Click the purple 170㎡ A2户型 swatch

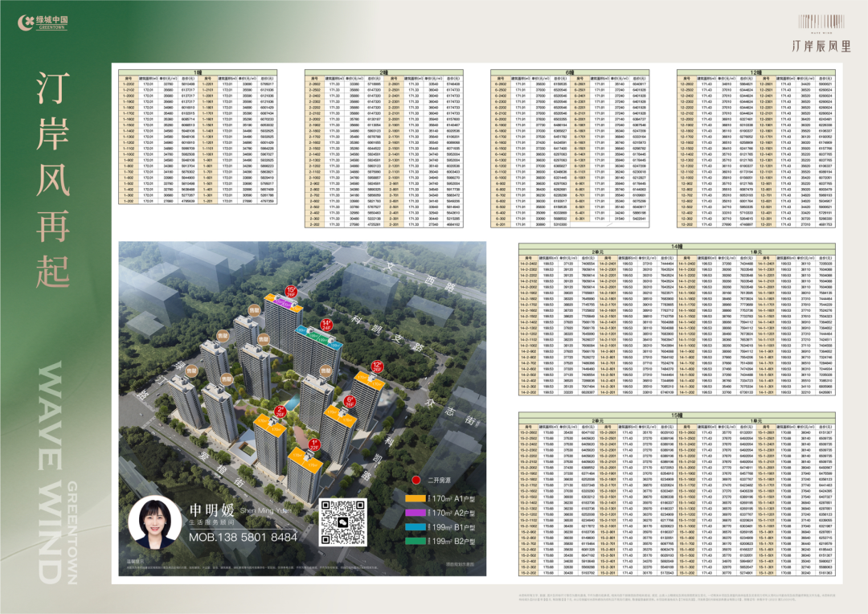416,514
